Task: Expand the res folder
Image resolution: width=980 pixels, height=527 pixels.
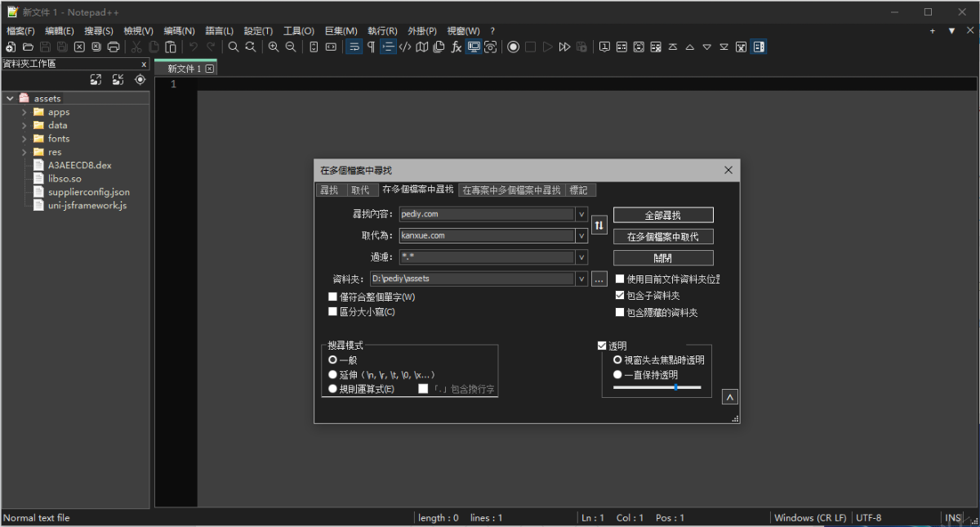Action: tap(24, 152)
